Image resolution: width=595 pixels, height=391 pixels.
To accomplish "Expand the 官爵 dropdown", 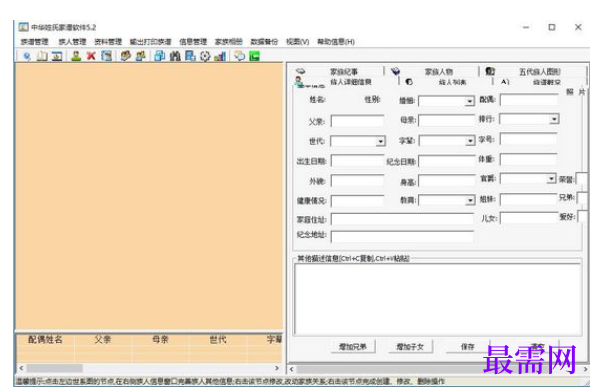I will pos(551,178).
